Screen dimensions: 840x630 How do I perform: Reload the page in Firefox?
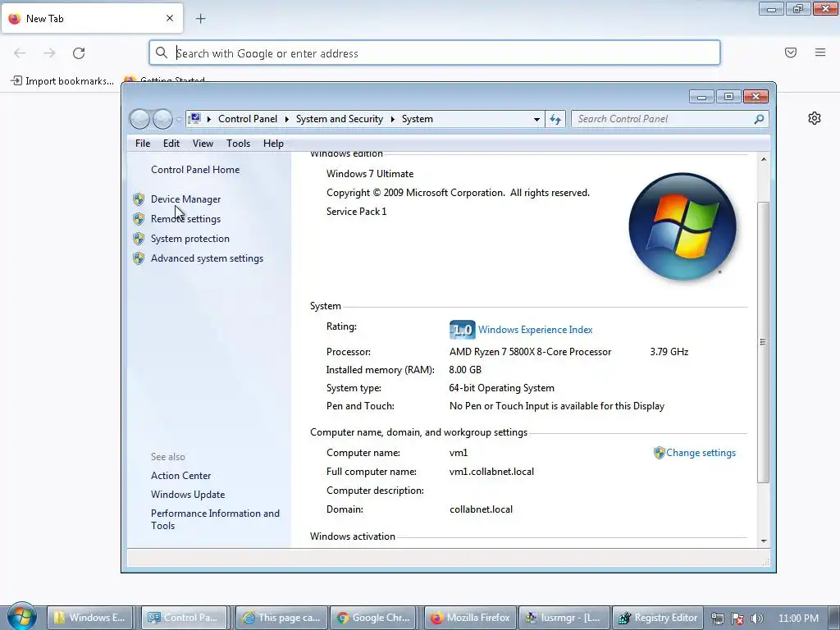pos(79,53)
